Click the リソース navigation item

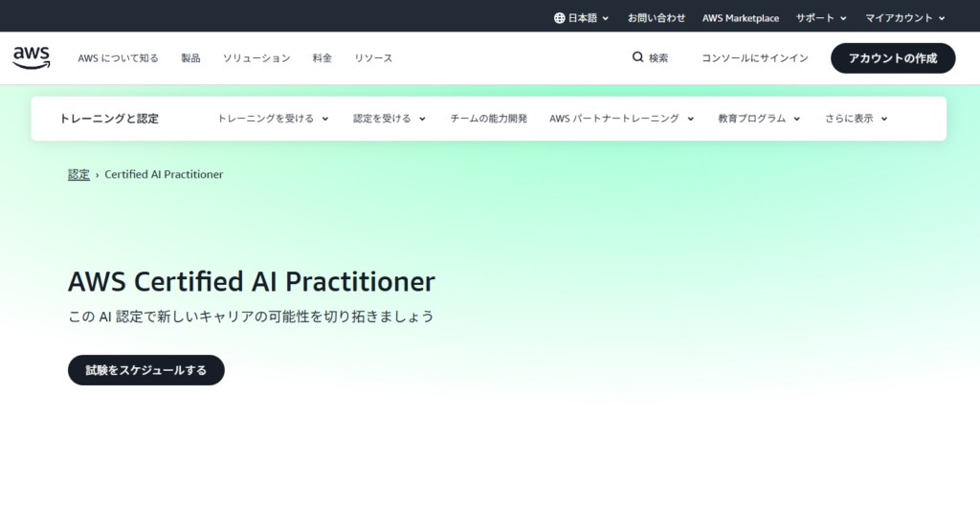coord(373,58)
